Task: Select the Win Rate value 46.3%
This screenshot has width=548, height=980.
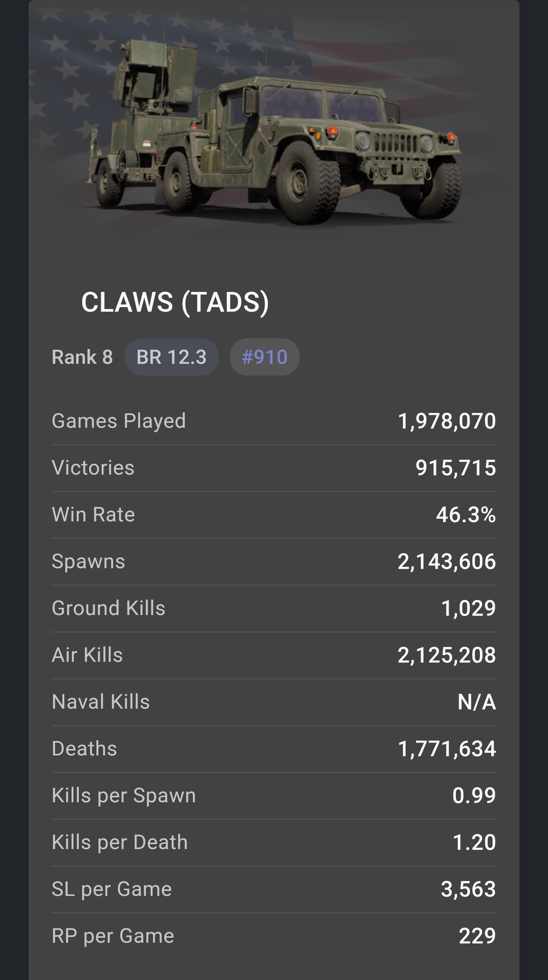Action: tap(466, 515)
